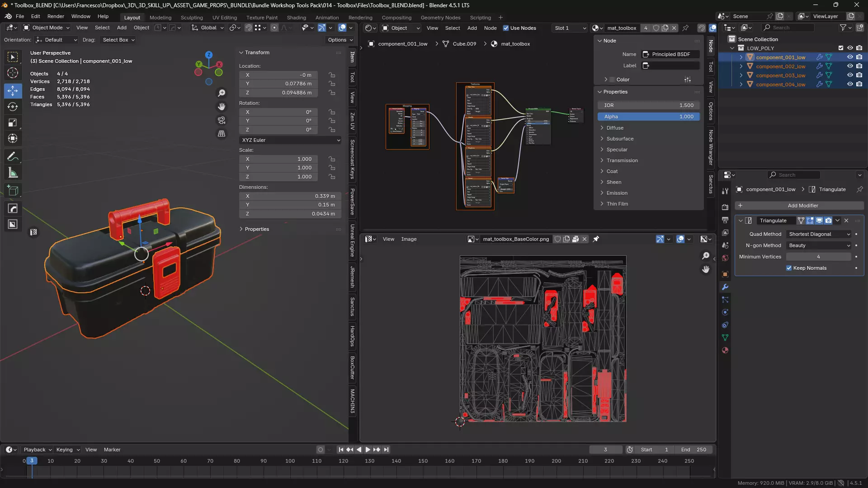Expand component_002_low in the outliner
This screenshot has width=868, height=488.
click(x=741, y=66)
